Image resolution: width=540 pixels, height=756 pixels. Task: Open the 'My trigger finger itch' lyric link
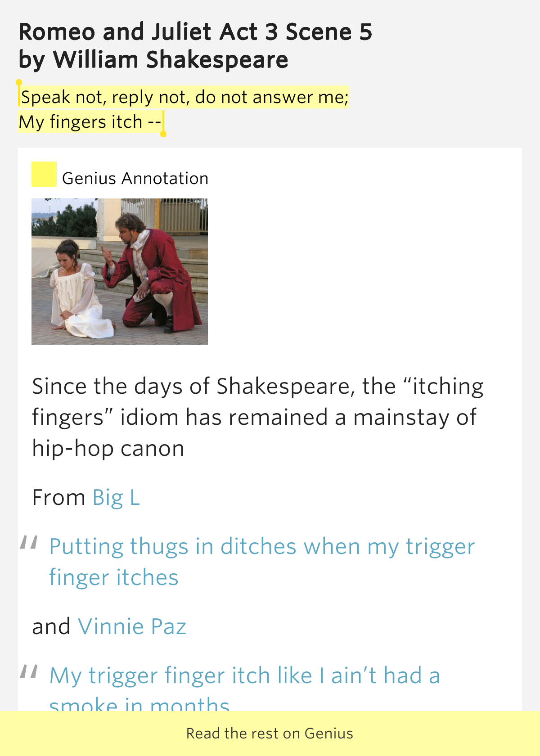[x=244, y=676]
